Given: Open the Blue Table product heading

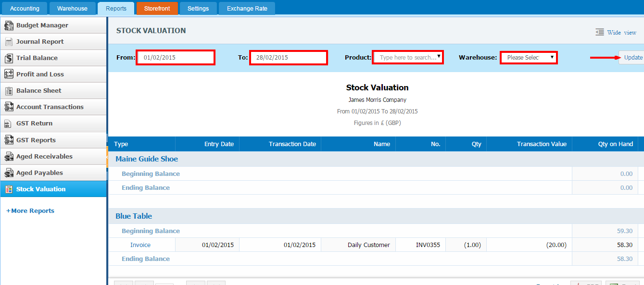Looking at the screenshot, I should point(134,216).
